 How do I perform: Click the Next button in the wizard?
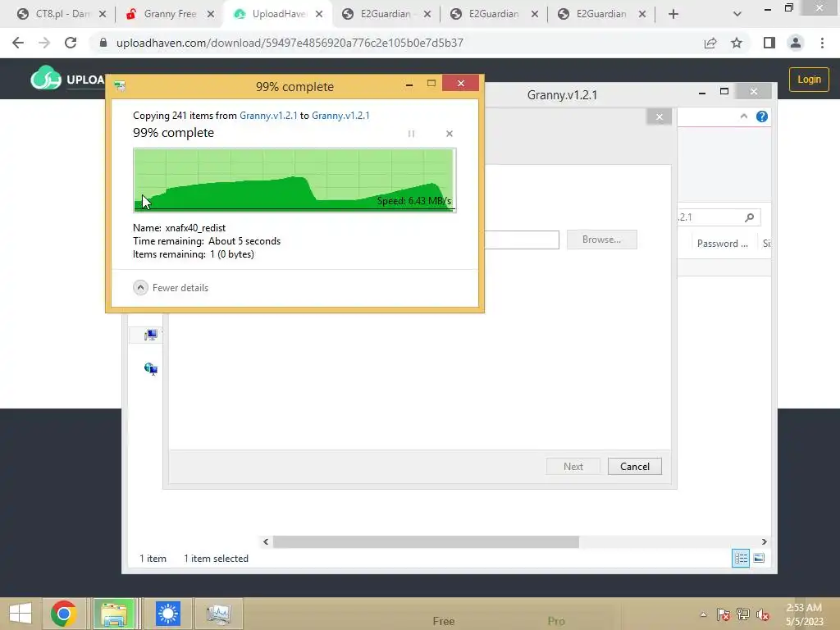[x=573, y=466]
